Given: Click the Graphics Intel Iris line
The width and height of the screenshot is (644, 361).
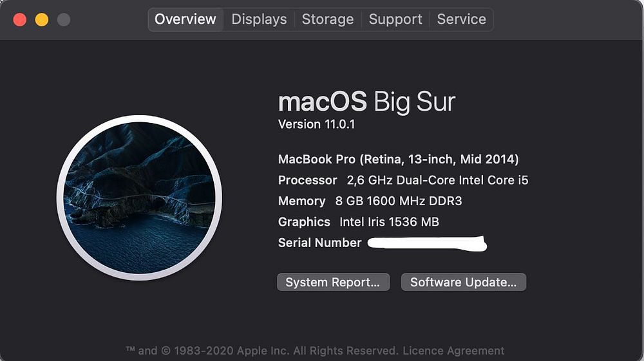Looking at the screenshot, I should (x=359, y=222).
